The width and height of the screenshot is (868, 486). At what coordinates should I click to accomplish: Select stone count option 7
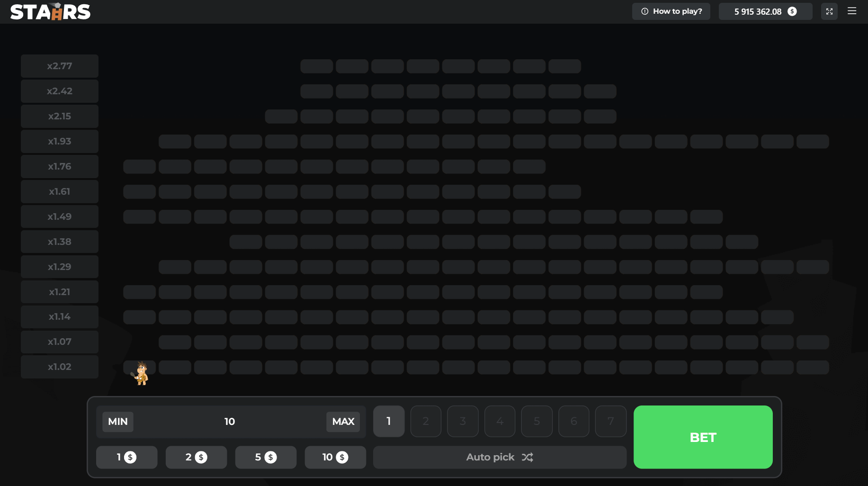click(611, 421)
